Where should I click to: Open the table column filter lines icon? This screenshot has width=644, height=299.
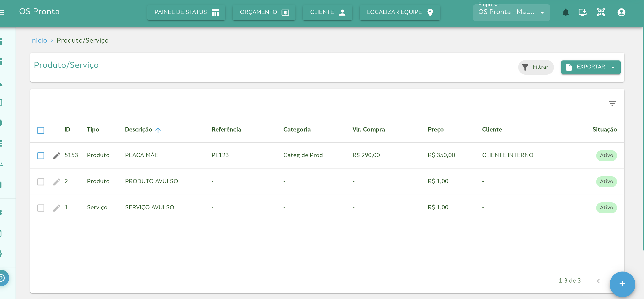pyautogui.click(x=612, y=103)
